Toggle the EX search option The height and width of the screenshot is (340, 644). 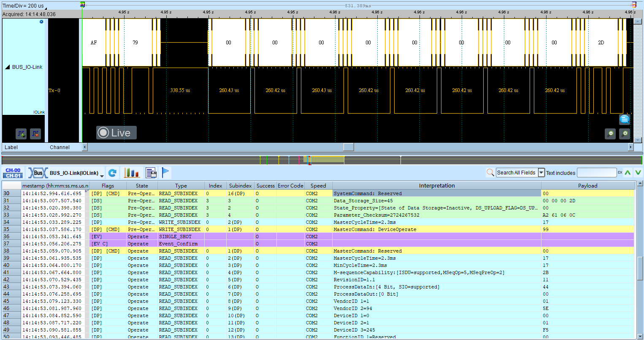pyautogui.click(x=620, y=173)
